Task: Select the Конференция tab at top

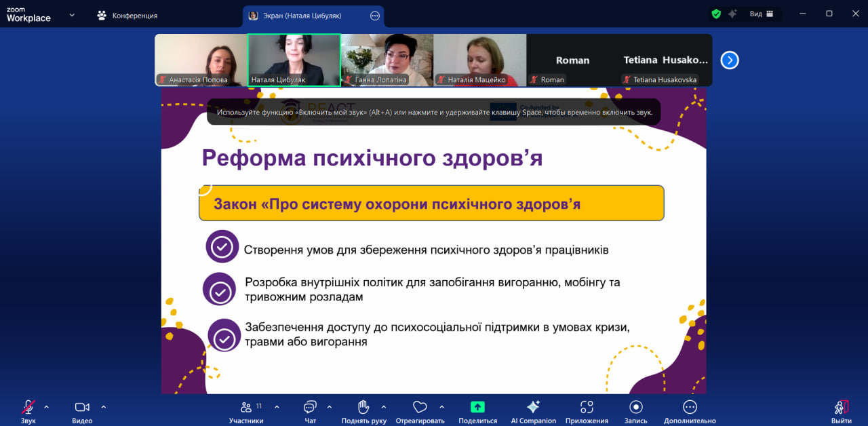Action: [x=127, y=15]
